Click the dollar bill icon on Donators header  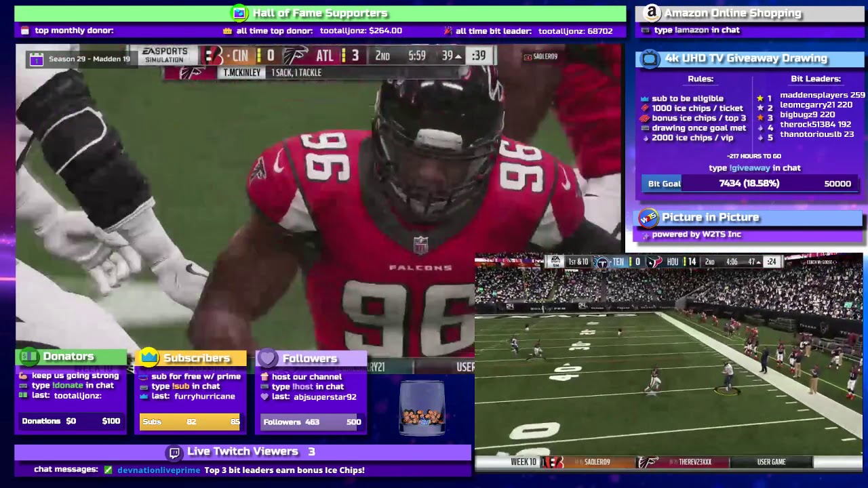click(x=28, y=357)
